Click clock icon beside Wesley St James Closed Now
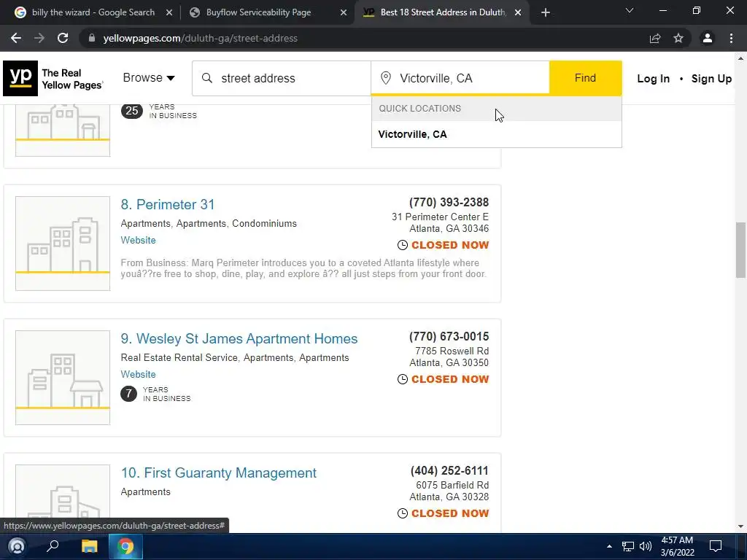The width and height of the screenshot is (747, 560). pos(403,379)
